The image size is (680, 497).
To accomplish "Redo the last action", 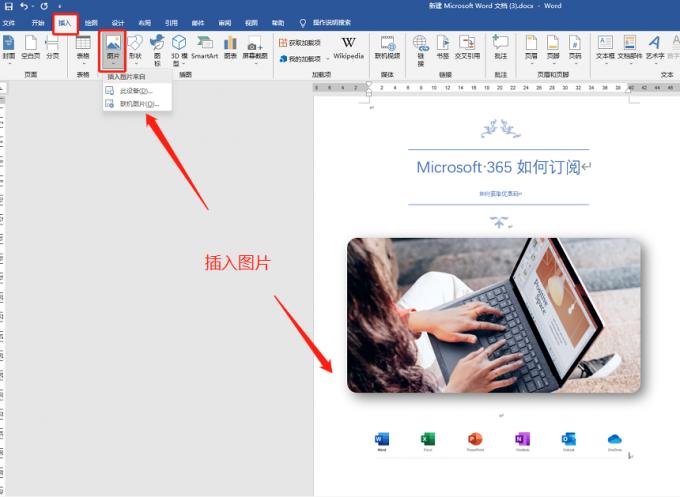I will pos(44,7).
